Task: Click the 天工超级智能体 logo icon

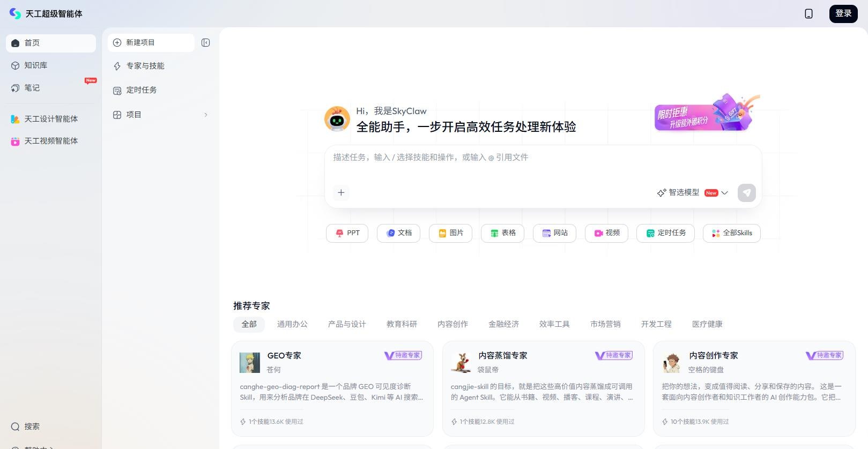Action: (15, 13)
